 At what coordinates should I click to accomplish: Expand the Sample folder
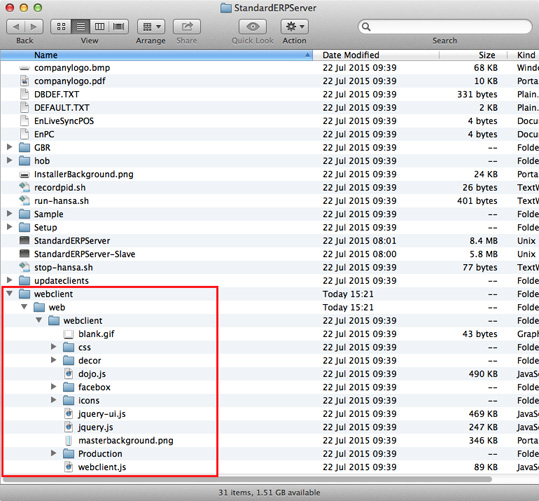10,214
